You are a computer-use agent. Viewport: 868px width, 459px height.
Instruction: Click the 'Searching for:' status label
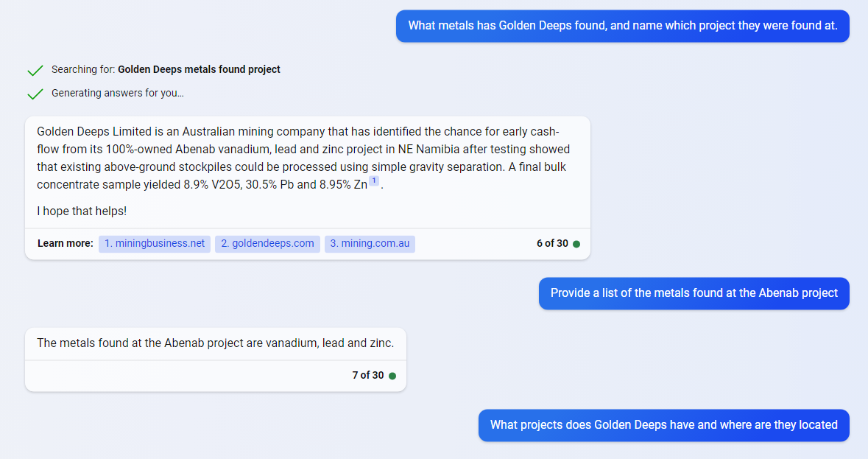[x=83, y=70]
